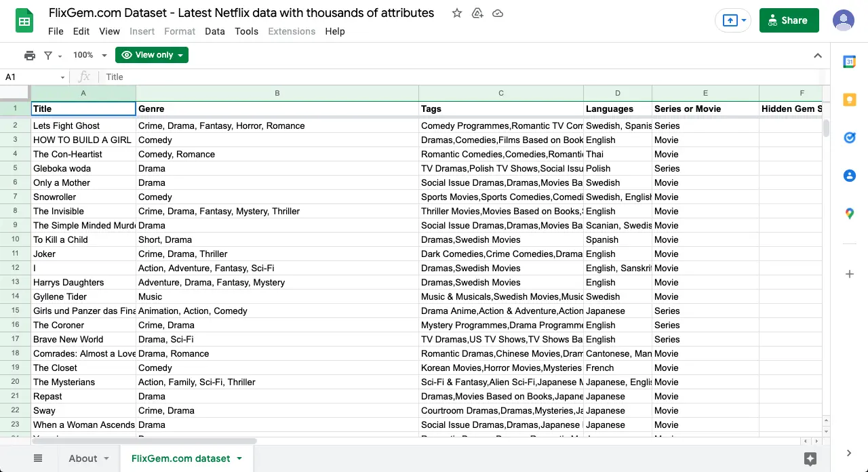Image resolution: width=868 pixels, height=472 pixels.
Task: Open Google Keep in the side panel
Action: click(849, 100)
